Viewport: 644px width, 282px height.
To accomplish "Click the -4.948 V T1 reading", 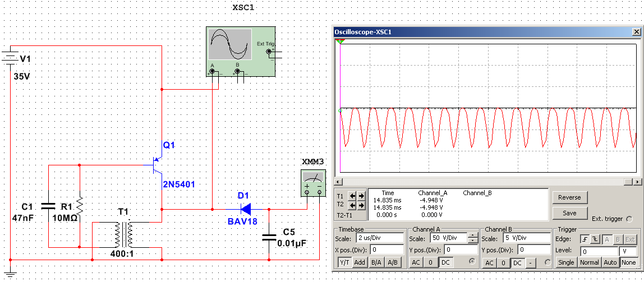I will click(x=431, y=200).
